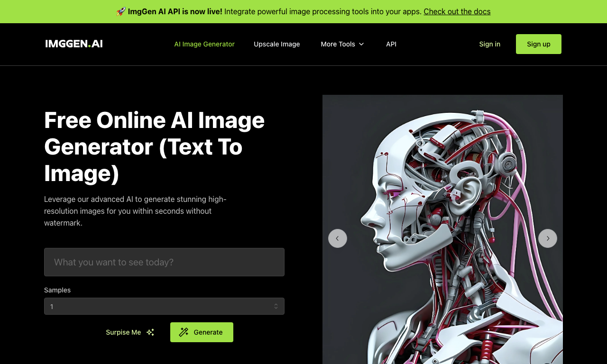607x364 pixels.
Task: Click the 'Samples' label
Action: click(57, 290)
